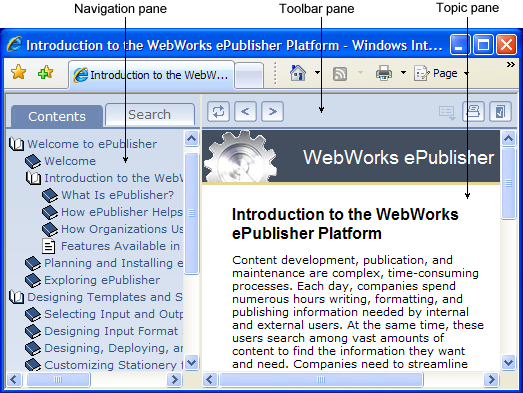Click the rightmost help toolbar document icon
This screenshot has width=523, height=393.
tap(500, 111)
